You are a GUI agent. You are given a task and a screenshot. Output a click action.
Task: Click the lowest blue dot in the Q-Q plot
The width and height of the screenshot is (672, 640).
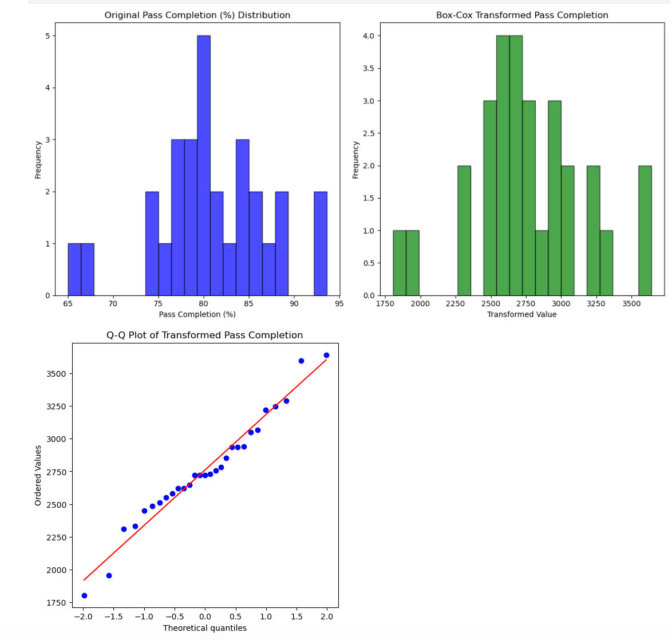(84, 595)
